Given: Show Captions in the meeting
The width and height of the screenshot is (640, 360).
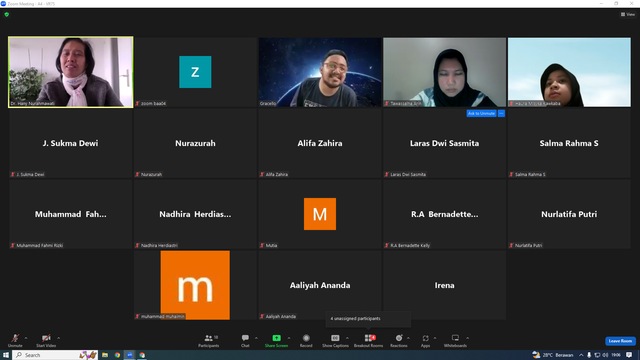Looking at the screenshot, I should [x=335, y=340].
